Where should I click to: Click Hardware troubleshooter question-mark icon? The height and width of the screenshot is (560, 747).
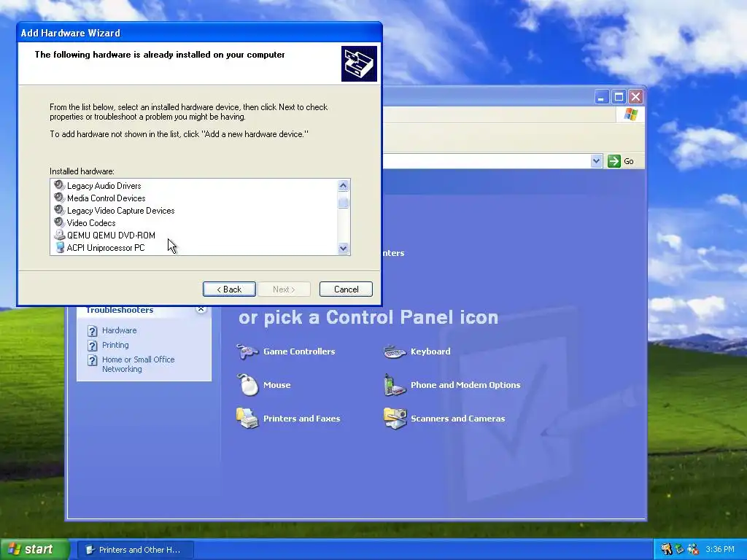click(93, 331)
